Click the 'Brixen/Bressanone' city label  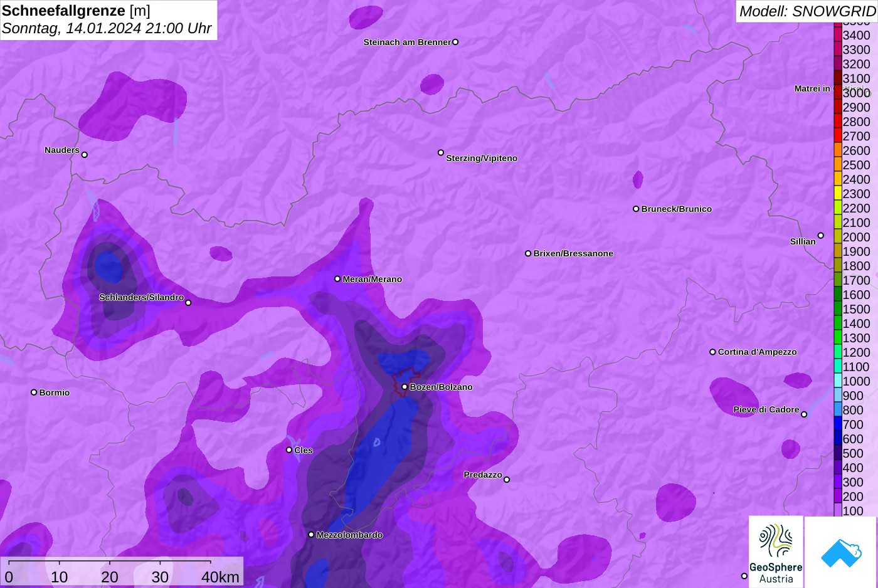573,253
